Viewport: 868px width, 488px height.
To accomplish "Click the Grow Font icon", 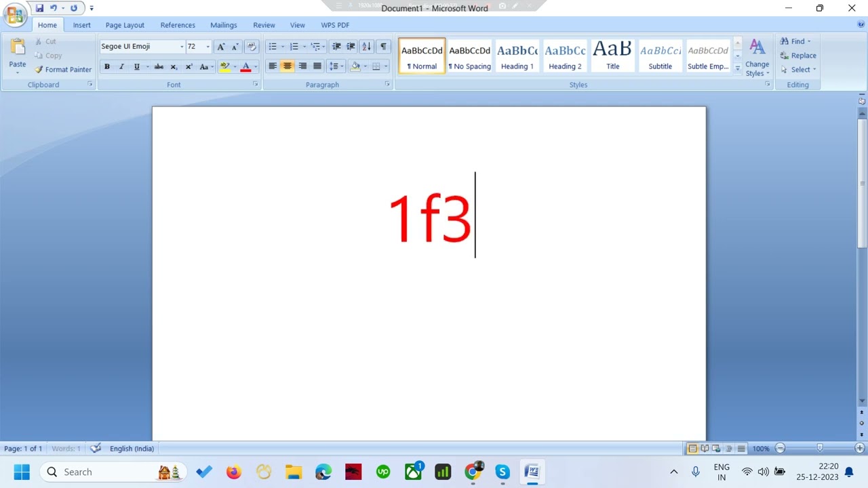I will [220, 46].
